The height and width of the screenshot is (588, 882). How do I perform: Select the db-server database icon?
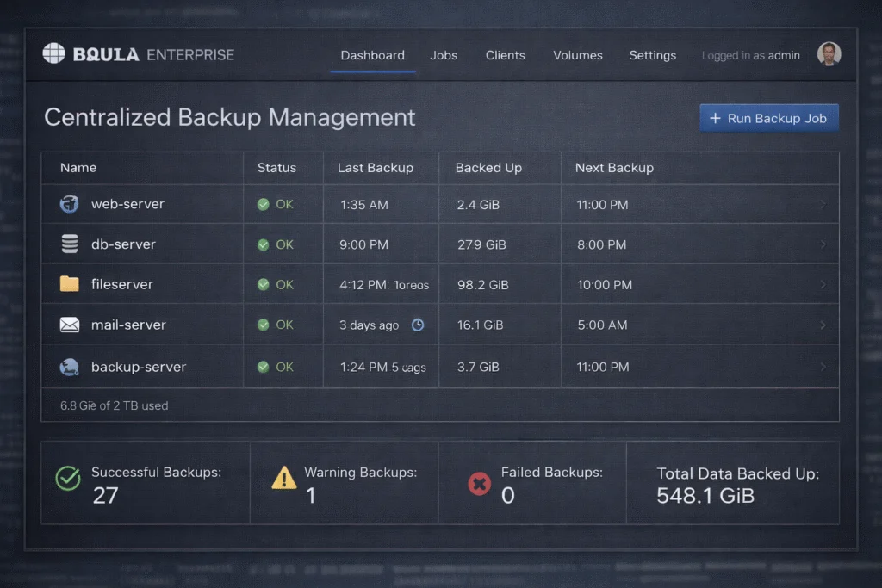coord(69,244)
